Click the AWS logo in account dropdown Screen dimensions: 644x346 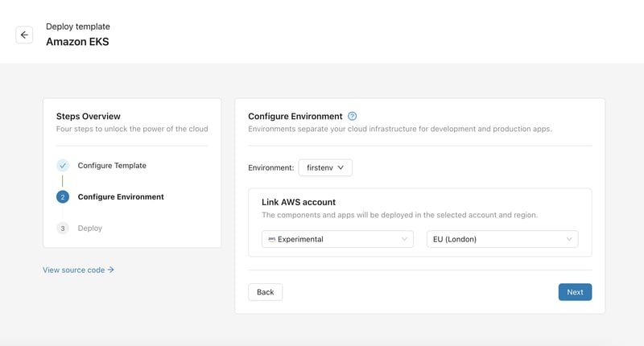pyautogui.click(x=271, y=239)
